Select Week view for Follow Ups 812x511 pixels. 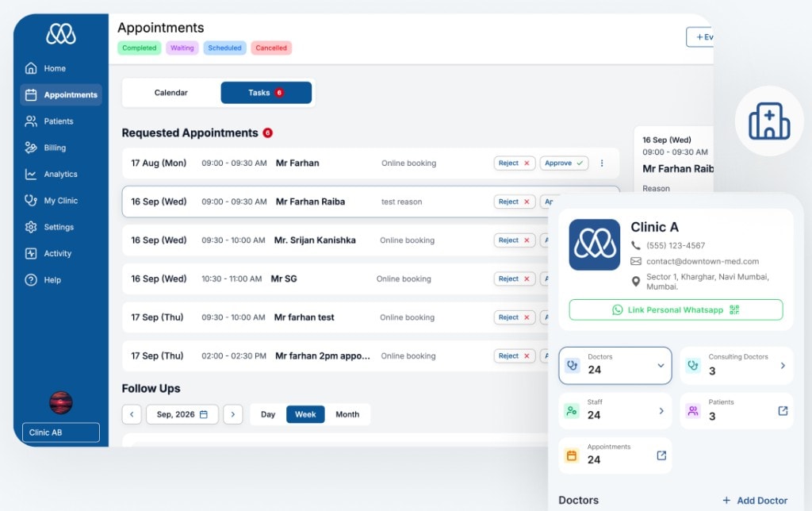point(305,415)
